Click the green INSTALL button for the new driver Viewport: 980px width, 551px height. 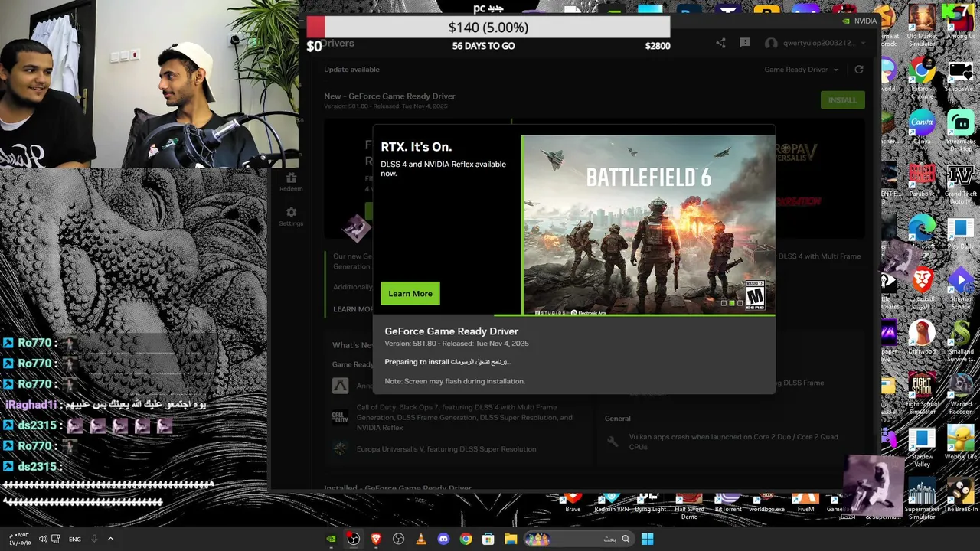pos(842,100)
